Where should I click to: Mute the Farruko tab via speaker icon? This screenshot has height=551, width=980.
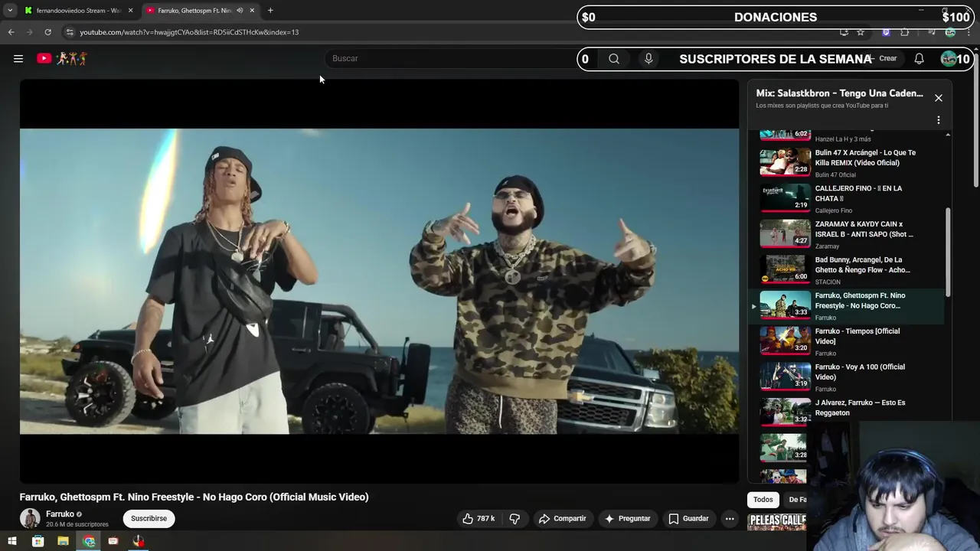[240, 10]
